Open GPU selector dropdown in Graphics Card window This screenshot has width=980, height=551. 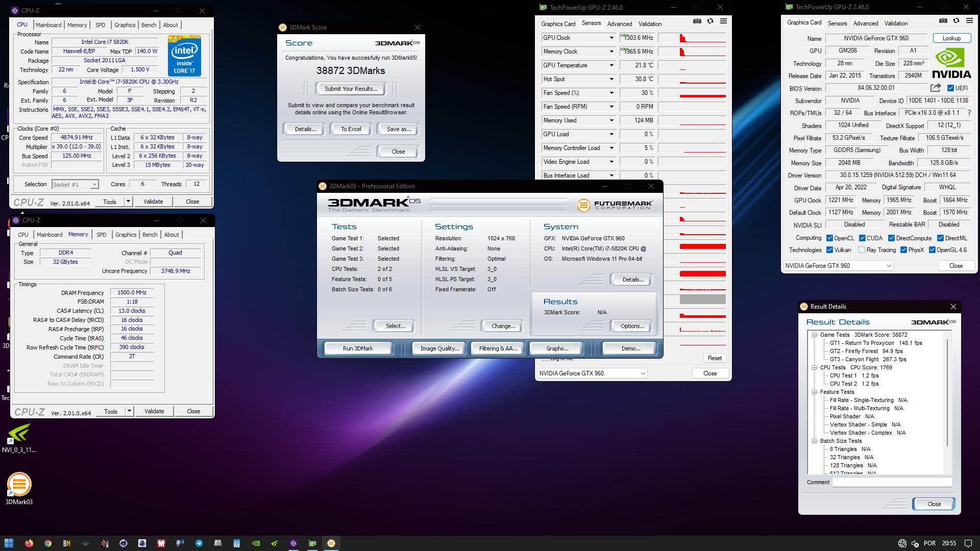838,265
